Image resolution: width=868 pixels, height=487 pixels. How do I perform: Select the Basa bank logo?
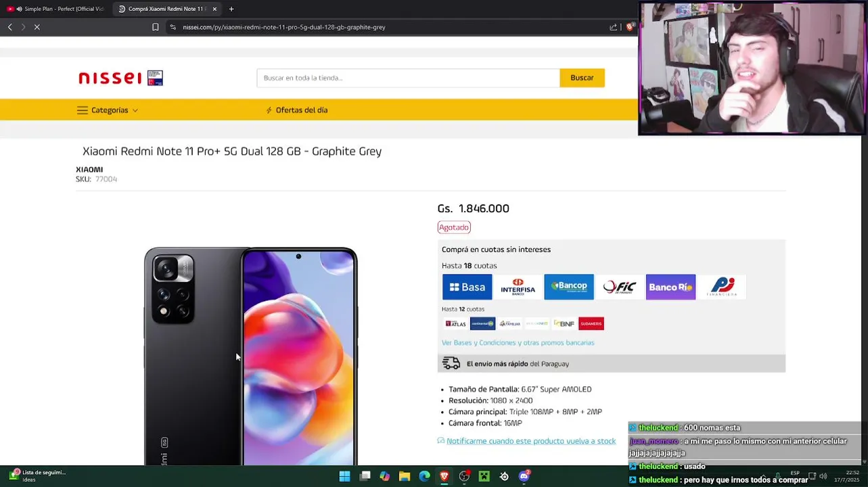tap(467, 287)
